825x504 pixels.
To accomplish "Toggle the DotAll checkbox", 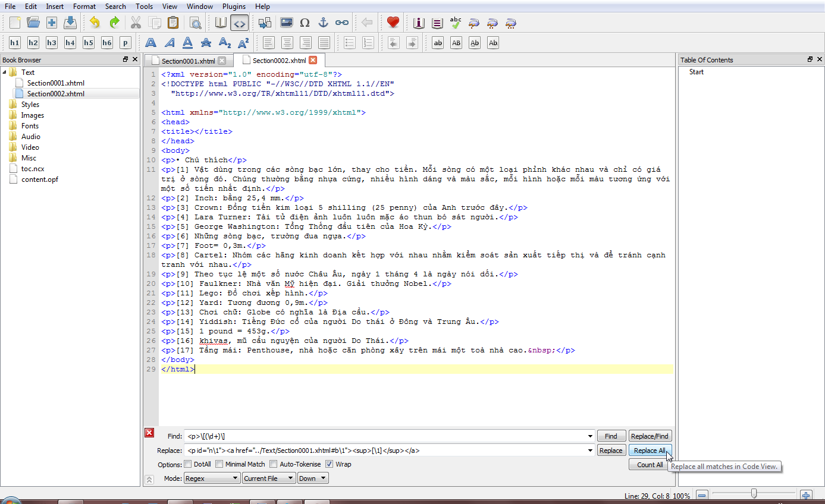I will click(188, 464).
